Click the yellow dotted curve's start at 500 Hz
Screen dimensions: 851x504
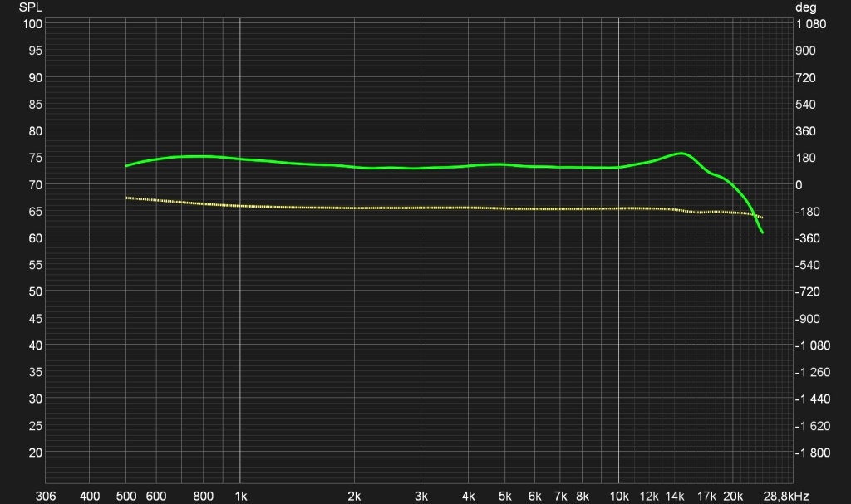pyautogui.click(x=126, y=198)
